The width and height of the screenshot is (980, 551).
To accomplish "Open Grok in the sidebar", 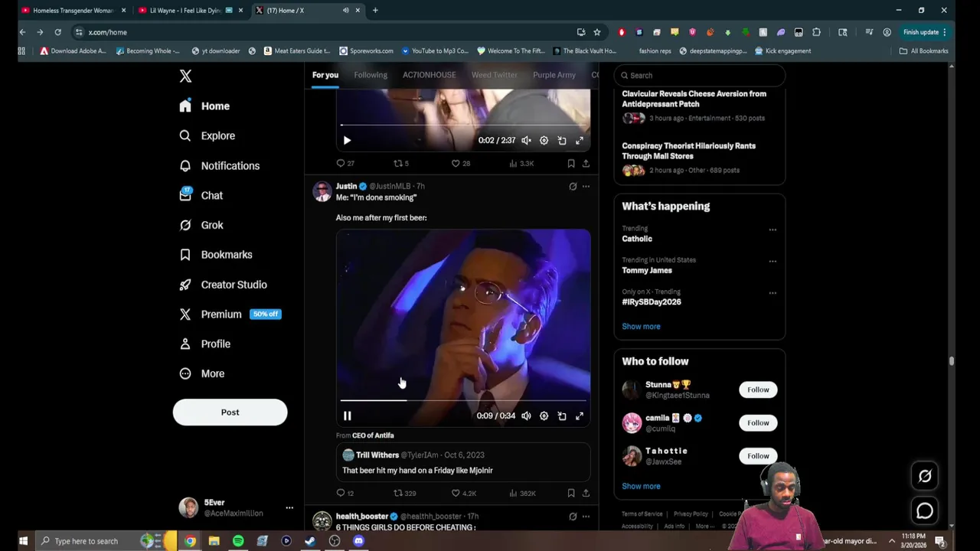I will [201, 225].
